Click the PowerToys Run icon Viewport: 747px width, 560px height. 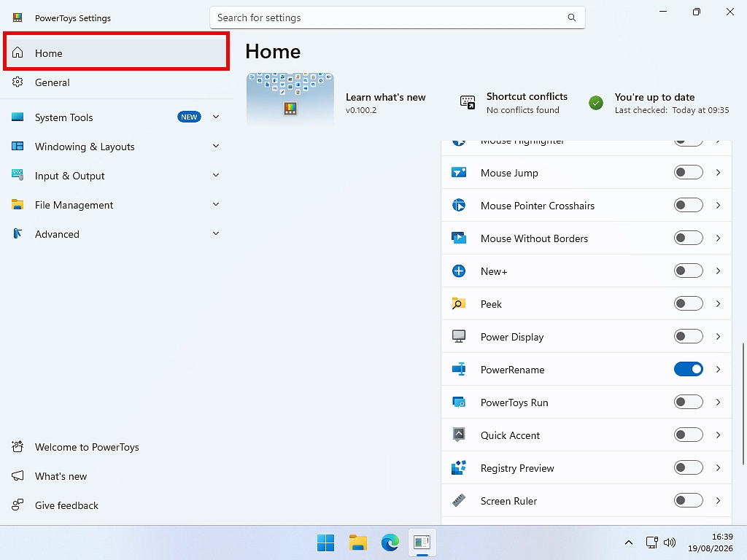click(x=459, y=402)
